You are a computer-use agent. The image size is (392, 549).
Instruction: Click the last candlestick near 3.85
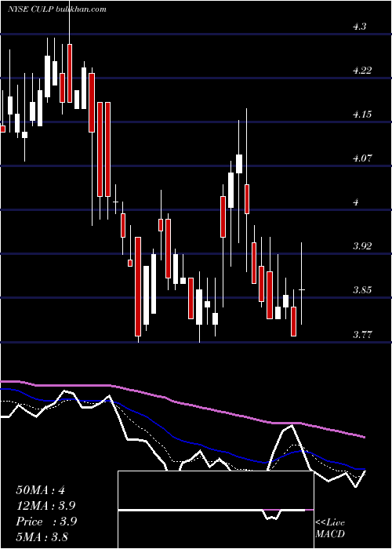[302, 284]
